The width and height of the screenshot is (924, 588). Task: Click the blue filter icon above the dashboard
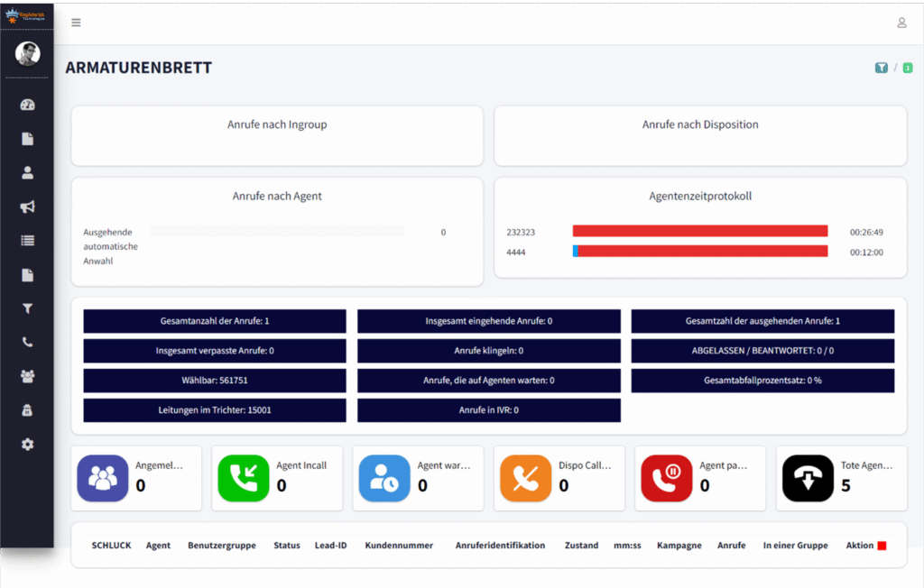coord(881,68)
